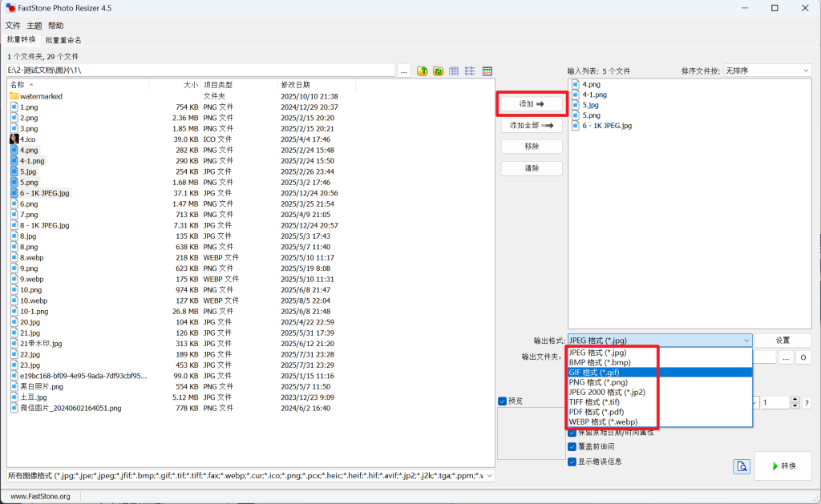821x504 pixels.
Task: Sort files by the 修改日期 column header
Action: tap(316, 85)
